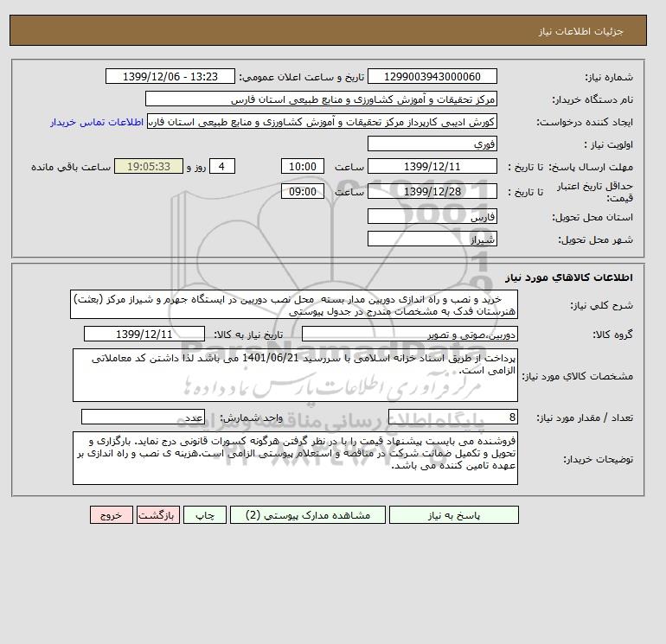Click the deadline time field 10:00
Image resolution: width=666 pixels, height=644 pixels.
pos(303,167)
